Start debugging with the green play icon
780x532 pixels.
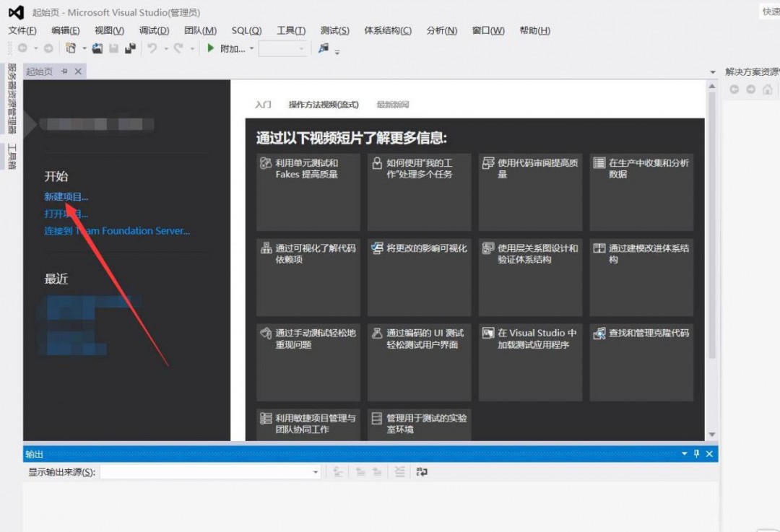pyautogui.click(x=209, y=48)
